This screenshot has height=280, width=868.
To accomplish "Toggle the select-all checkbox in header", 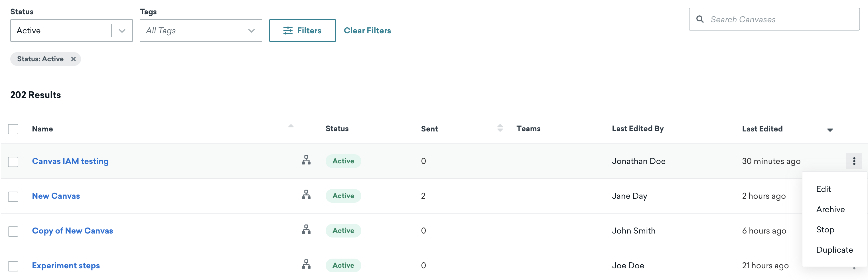I will tap(13, 129).
